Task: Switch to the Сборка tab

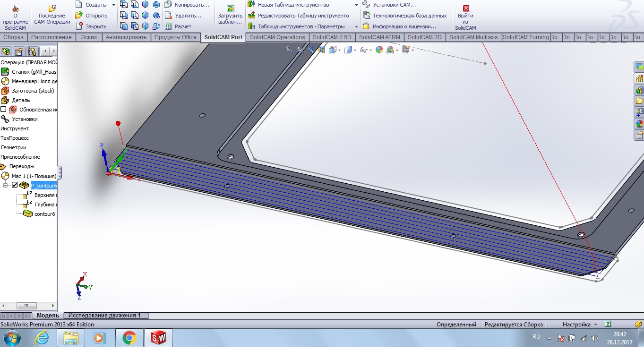Action: point(14,37)
